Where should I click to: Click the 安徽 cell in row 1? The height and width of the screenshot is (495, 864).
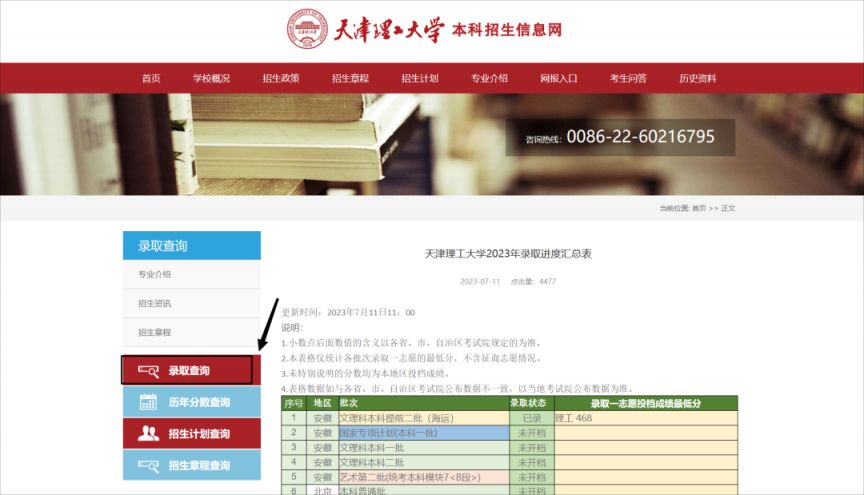point(322,418)
